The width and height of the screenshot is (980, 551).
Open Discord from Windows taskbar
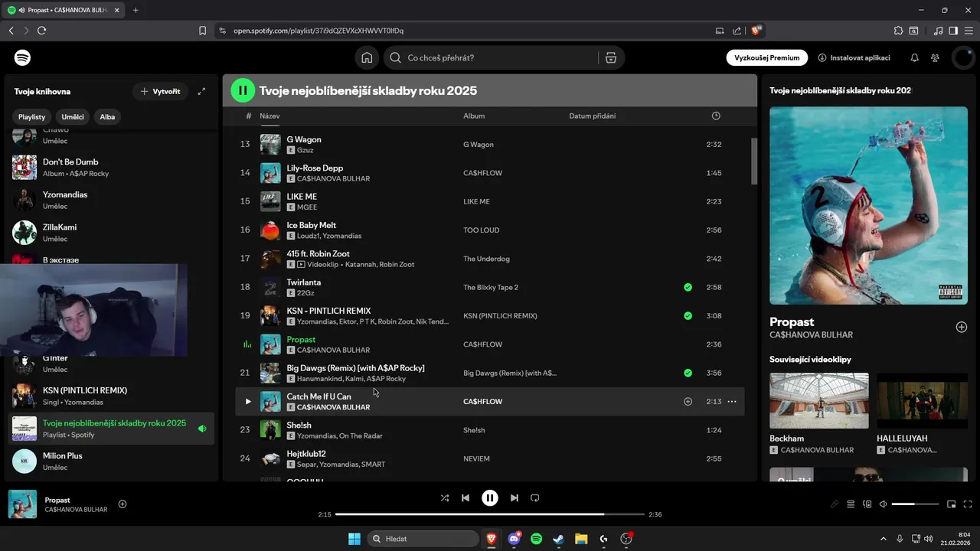coord(514,539)
